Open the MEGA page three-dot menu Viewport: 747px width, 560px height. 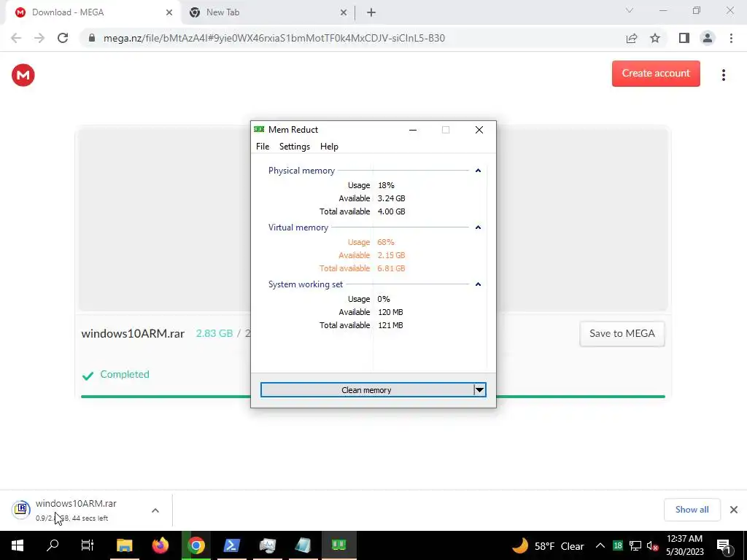pos(723,75)
